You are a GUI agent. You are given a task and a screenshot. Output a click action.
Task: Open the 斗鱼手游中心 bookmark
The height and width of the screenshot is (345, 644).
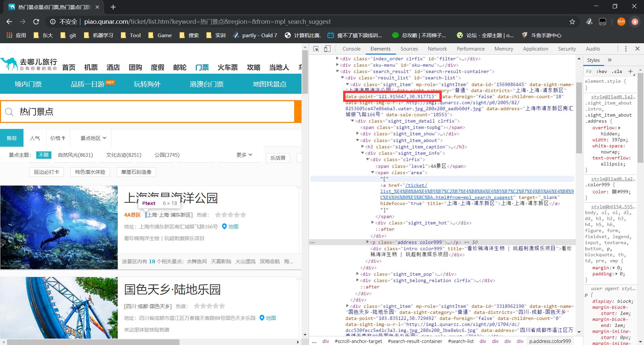pyautogui.click(x=541, y=35)
